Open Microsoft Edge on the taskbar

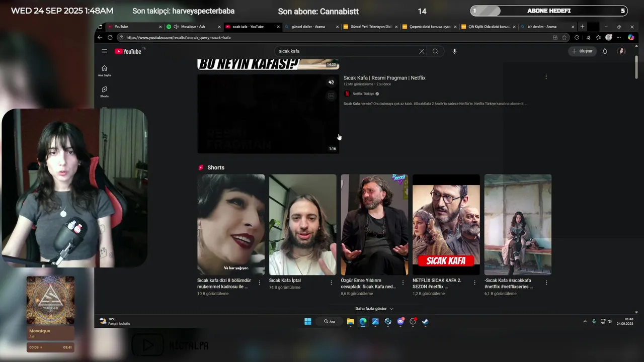[363, 321]
